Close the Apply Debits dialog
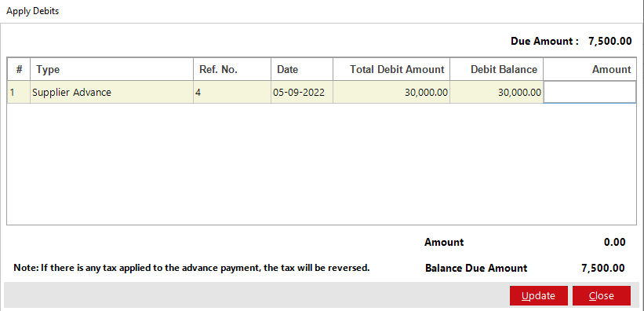The width and height of the screenshot is (644, 311). coord(602,296)
